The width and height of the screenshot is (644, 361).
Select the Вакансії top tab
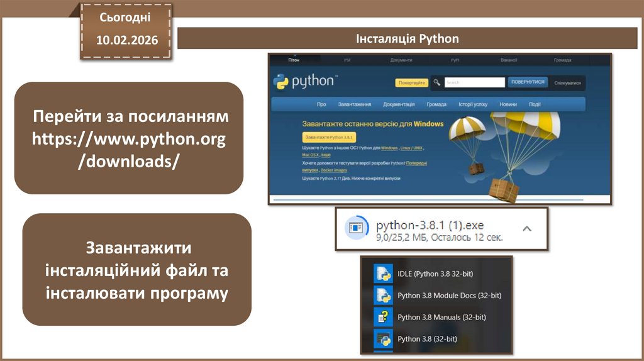508,60
